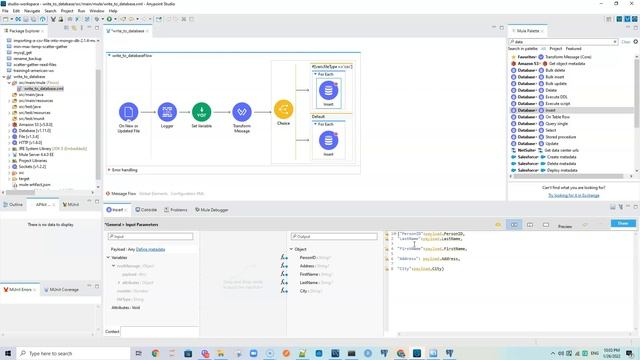Open Windows Start menu
Screen dimensions: 640x360
[8, 353]
